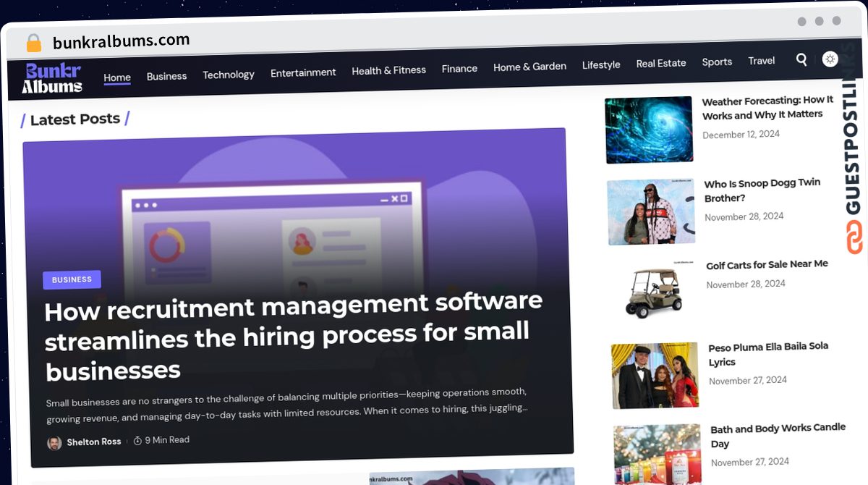Click the Bunkr Albums logo

pos(52,78)
